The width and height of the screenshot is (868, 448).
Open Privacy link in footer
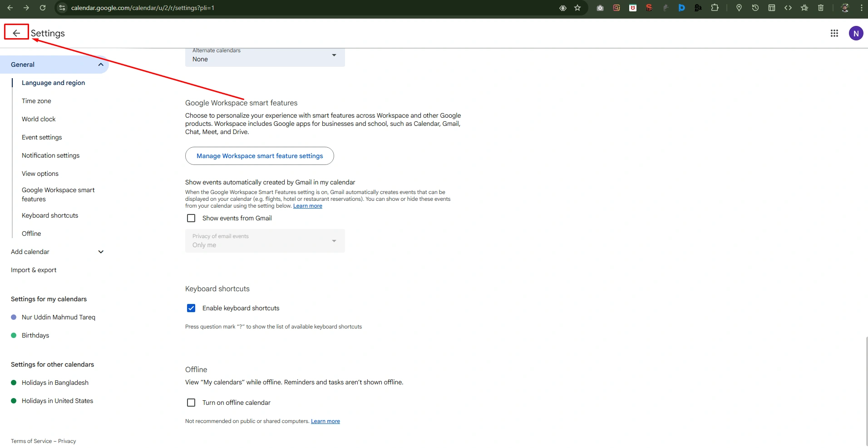pyautogui.click(x=67, y=441)
